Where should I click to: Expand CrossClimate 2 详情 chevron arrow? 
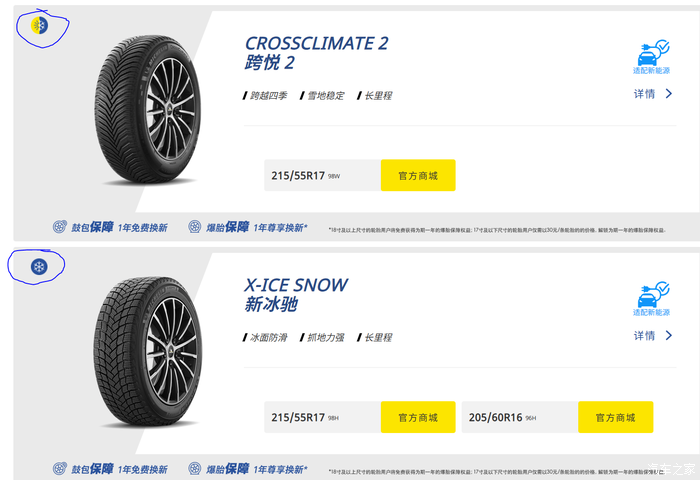pos(669,94)
